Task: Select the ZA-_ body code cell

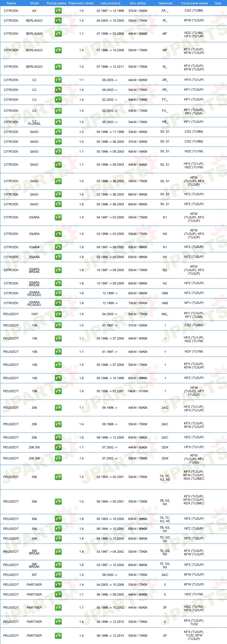Action: (165, 11)
